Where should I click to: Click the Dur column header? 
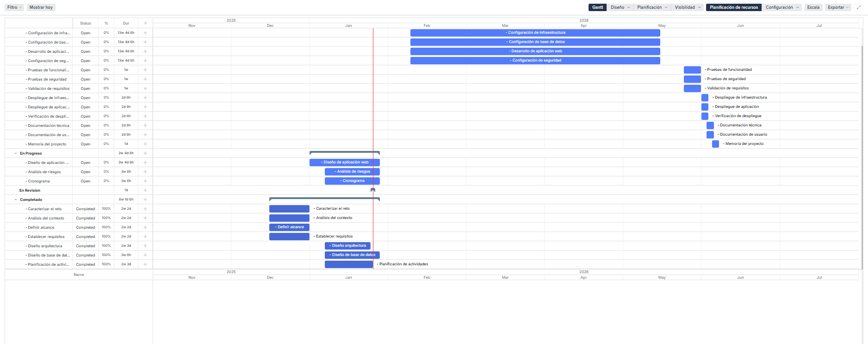click(126, 23)
